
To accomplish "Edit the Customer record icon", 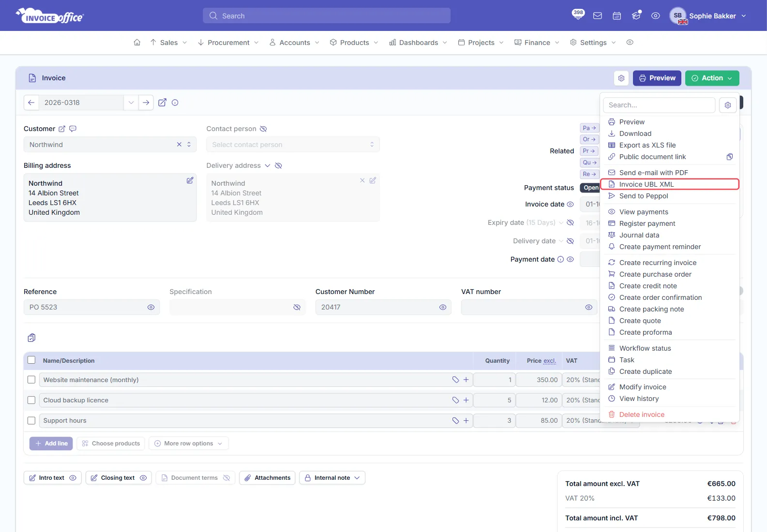I will point(62,129).
